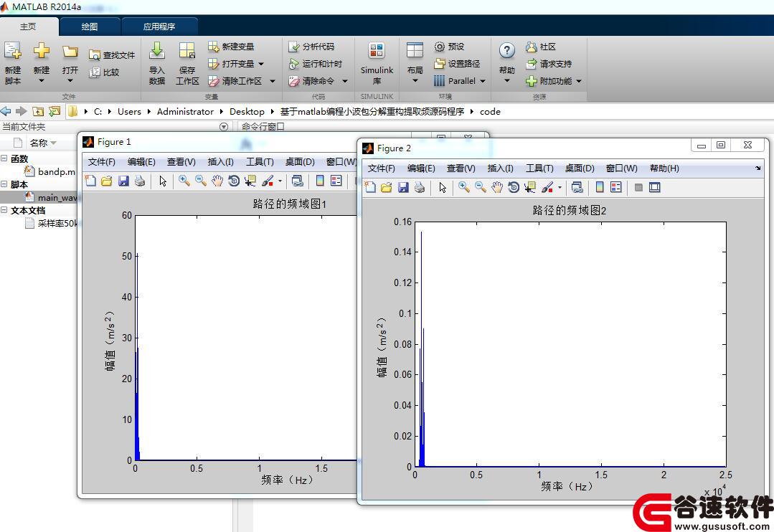Switch to the 绘图 ribbon tab
Screen dimensions: 774x532
click(90, 27)
